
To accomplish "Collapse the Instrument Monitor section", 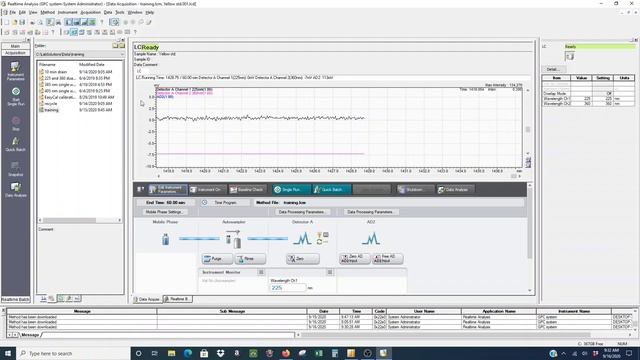I will pos(261,272).
